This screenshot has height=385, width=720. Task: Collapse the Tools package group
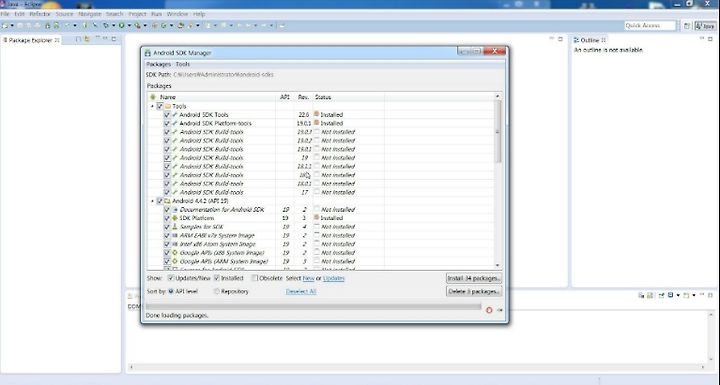click(x=152, y=106)
